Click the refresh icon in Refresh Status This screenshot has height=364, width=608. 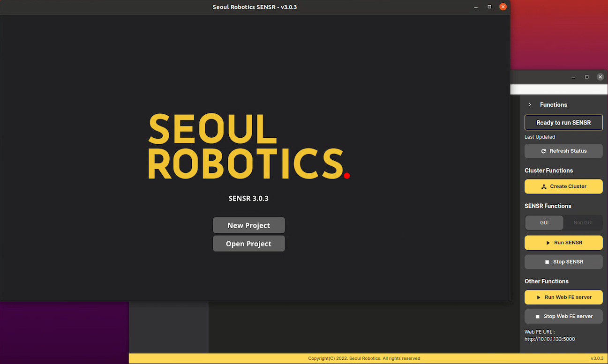click(x=543, y=151)
